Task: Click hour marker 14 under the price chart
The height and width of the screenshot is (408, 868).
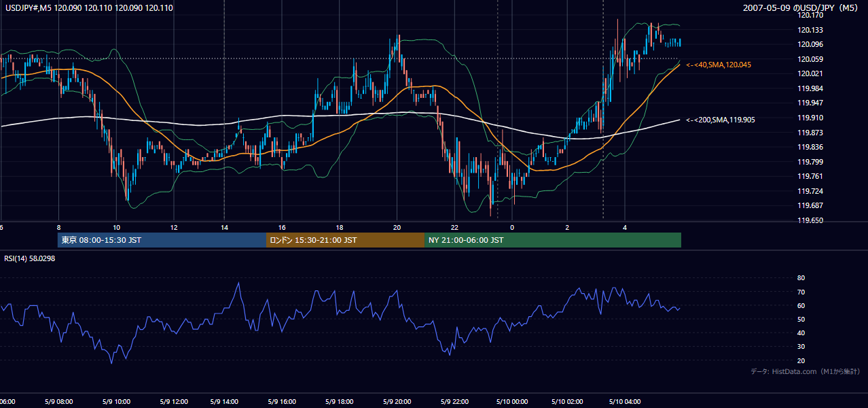Action: click(224, 227)
